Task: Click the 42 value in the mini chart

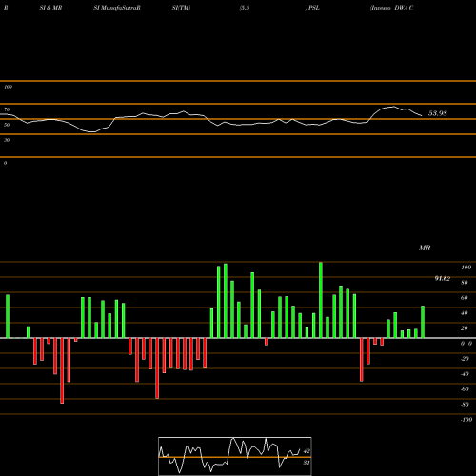Action: pos(307,451)
